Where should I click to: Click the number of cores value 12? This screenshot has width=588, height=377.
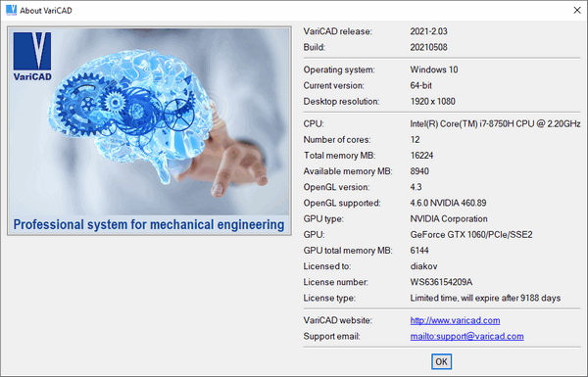click(x=415, y=139)
